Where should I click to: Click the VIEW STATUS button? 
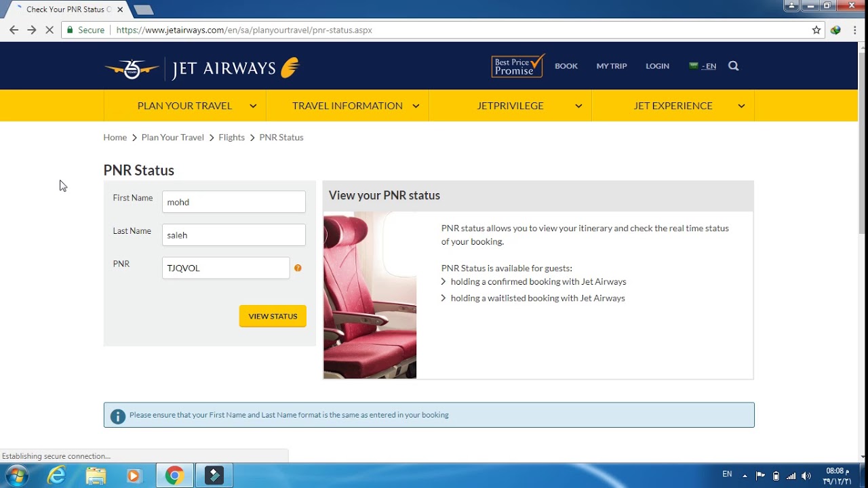click(x=273, y=317)
